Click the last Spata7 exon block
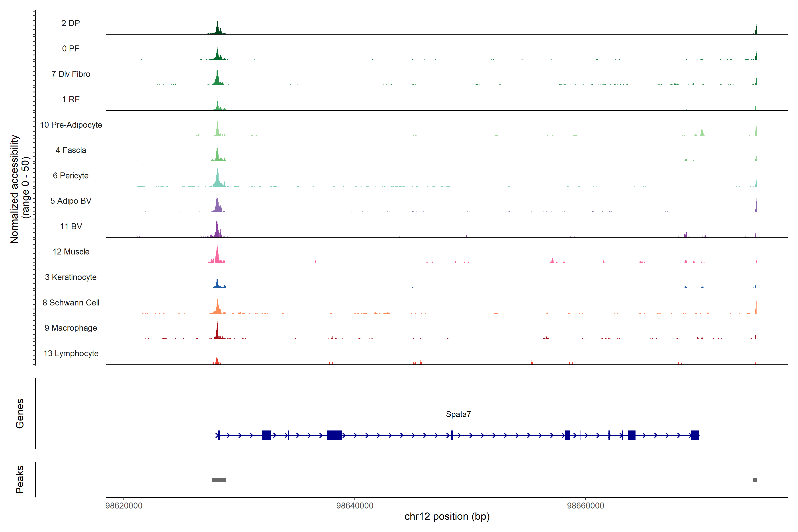This screenshot has height=532, width=798. [695, 435]
